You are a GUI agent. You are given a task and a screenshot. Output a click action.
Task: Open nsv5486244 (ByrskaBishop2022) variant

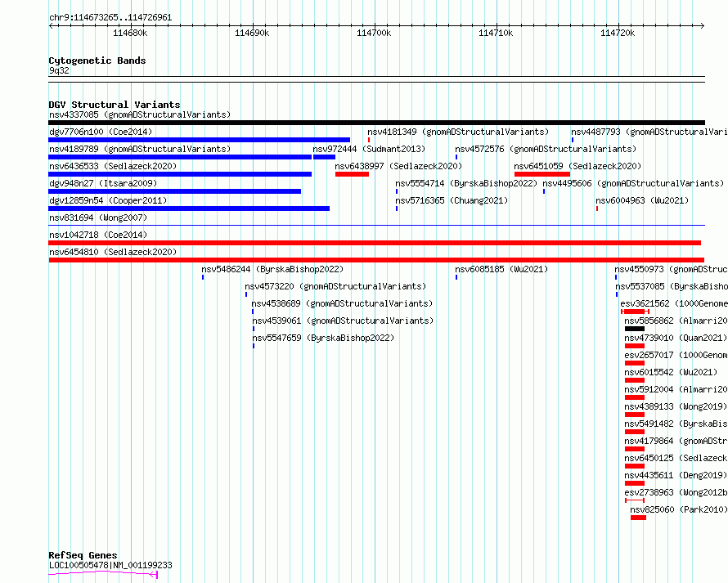[272, 269]
